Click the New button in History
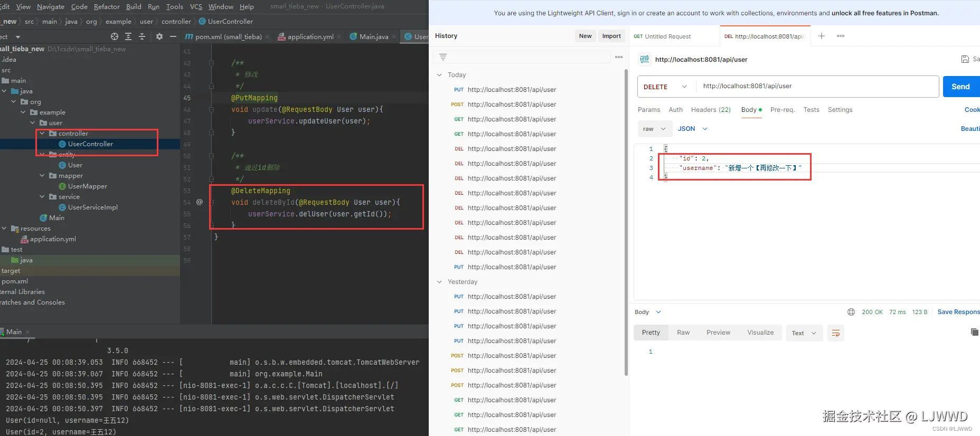980x436 pixels. [585, 36]
